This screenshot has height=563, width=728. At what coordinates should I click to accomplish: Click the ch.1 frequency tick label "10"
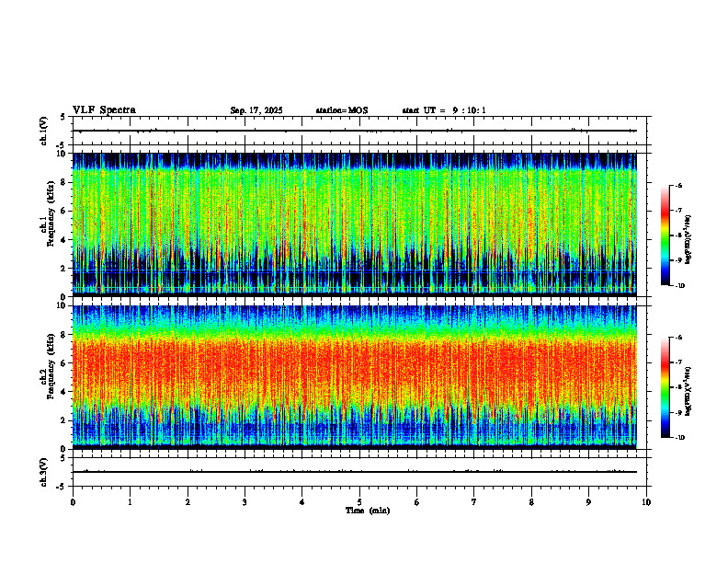pos(62,154)
